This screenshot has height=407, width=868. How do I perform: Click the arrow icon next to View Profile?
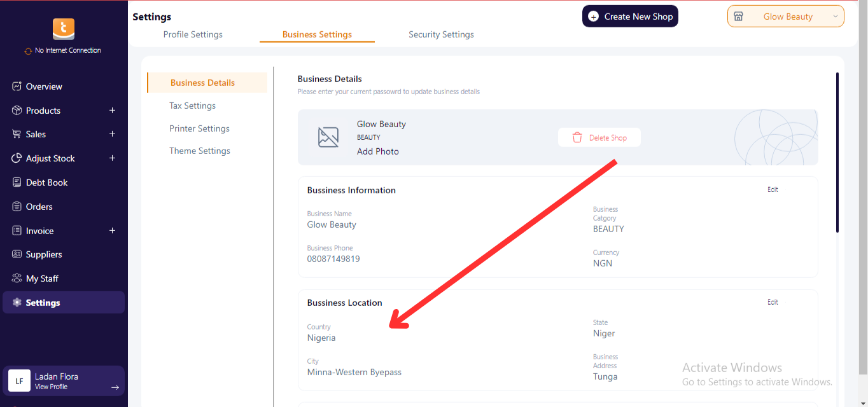[x=115, y=387]
